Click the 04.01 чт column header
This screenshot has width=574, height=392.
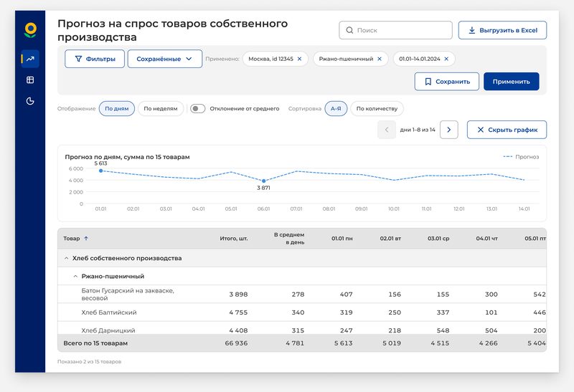487,239
